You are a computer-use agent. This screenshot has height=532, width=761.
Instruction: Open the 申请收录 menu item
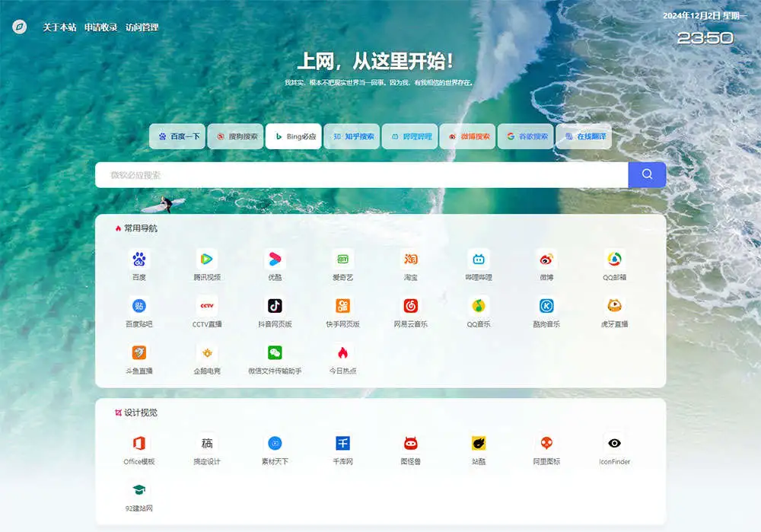[100, 27]
